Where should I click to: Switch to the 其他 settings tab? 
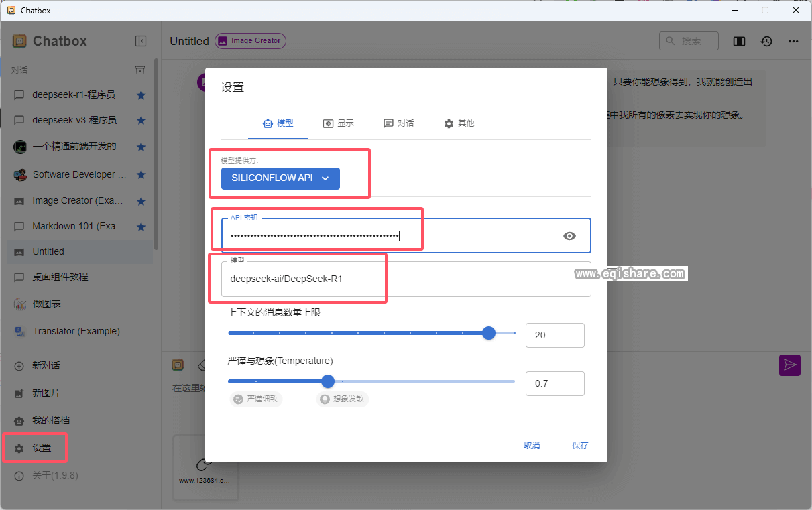[459, 123]
